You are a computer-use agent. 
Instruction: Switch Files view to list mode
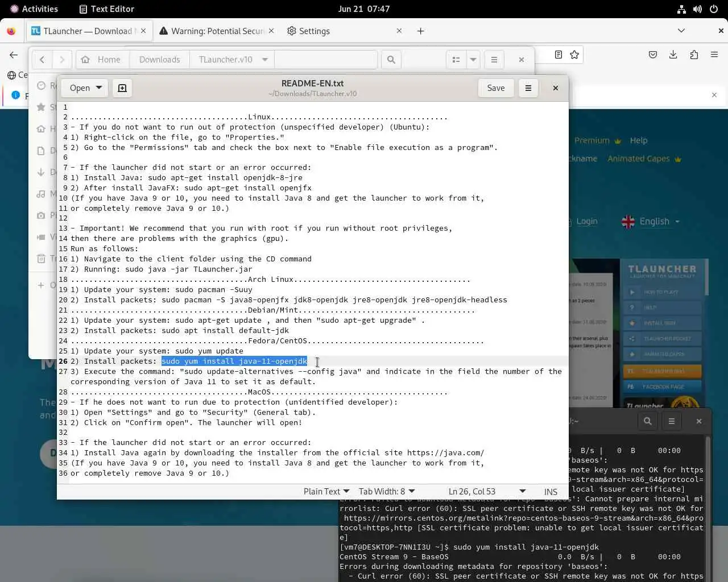pyautogui.click(x=456, y=60)
